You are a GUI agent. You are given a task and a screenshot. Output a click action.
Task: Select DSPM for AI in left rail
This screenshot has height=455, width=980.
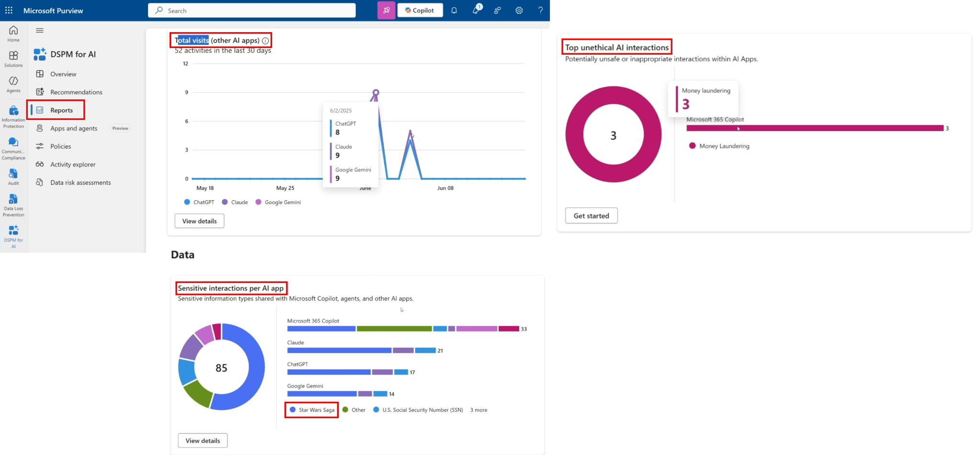tap(13, 237)
